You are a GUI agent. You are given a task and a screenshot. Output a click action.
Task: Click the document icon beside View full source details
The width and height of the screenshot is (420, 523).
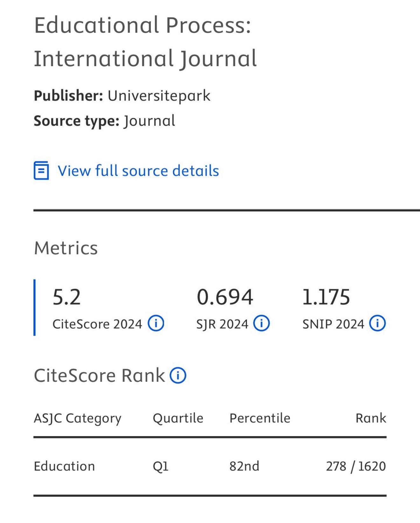pos(41,171)
